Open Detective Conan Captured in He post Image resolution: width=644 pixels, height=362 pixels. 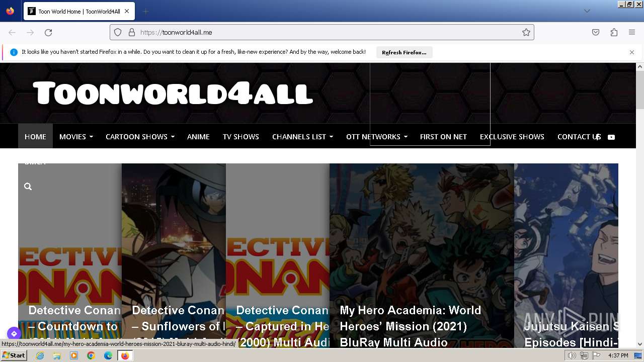[283, 326]
